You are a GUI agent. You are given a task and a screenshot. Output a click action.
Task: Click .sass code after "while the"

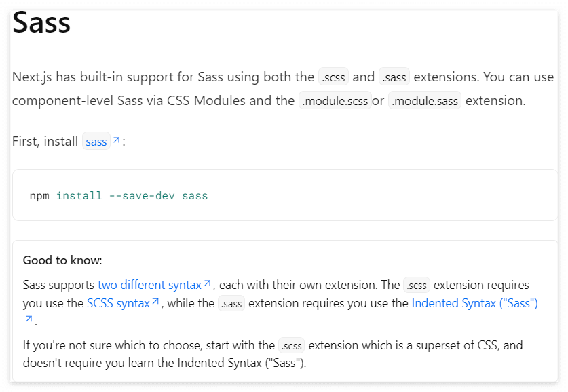tap(231, 303)
